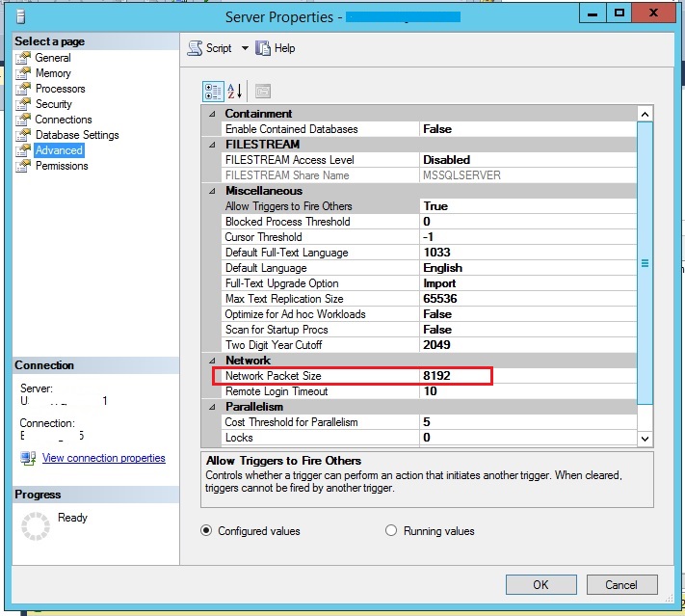Collapse the Containment category
Image resolution: width=685 pixels, height=616 pixels.
coord(212,114)
